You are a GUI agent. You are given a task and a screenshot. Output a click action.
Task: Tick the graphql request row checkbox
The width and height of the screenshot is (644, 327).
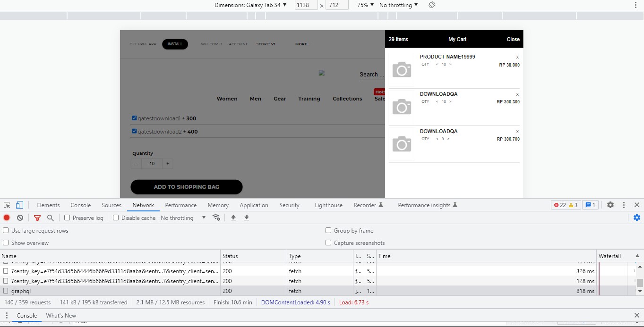[x=6, y=291]
